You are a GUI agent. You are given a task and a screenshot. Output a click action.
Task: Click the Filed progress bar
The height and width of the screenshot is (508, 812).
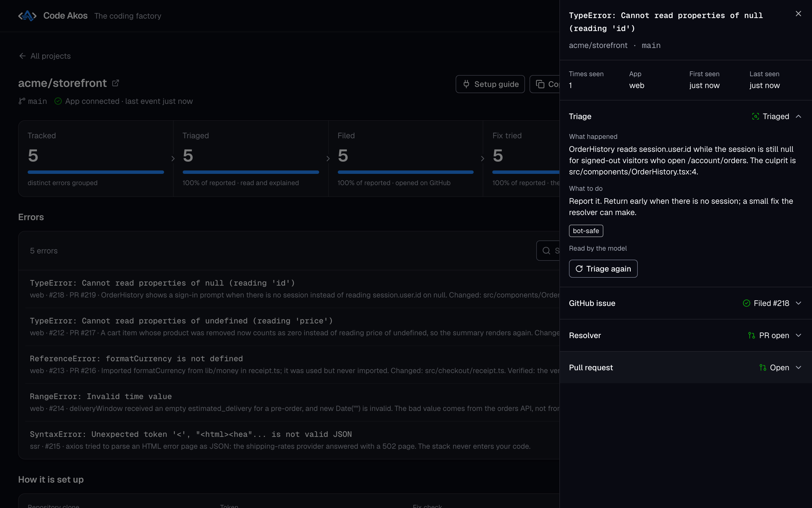pyautogui.click(x=405, y=172)
